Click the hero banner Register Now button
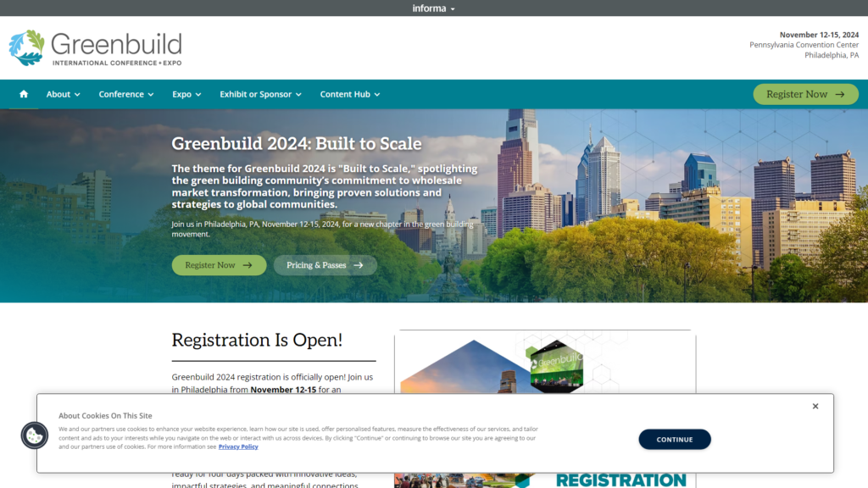This screenshot has width=868, height=488. 219,265
